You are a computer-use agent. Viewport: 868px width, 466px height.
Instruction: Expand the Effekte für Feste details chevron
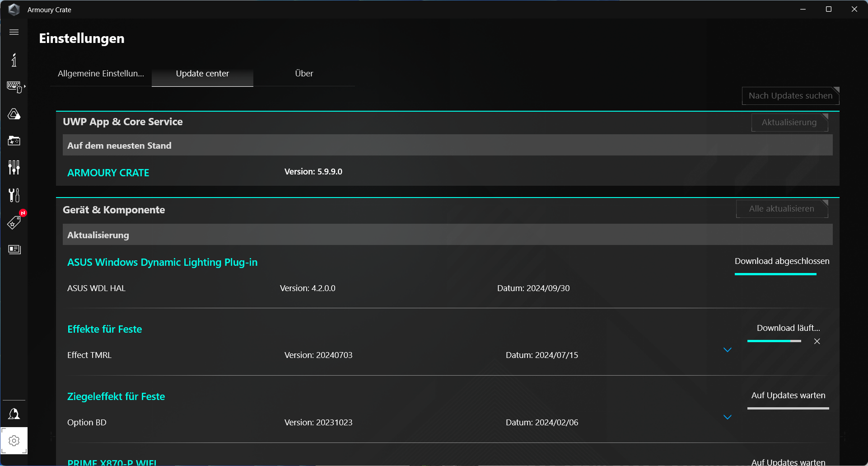click(728, 350)
